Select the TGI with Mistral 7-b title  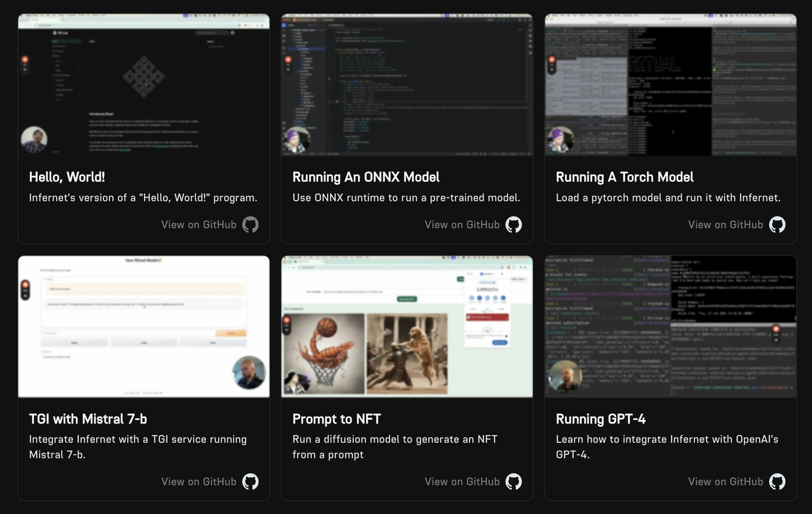click(x=88, y=419)
